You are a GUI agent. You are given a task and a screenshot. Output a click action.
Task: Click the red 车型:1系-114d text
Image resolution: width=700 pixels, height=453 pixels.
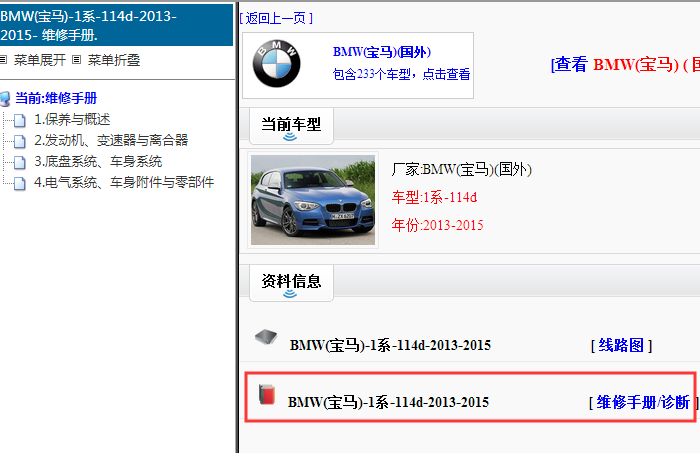coord(434,197)
